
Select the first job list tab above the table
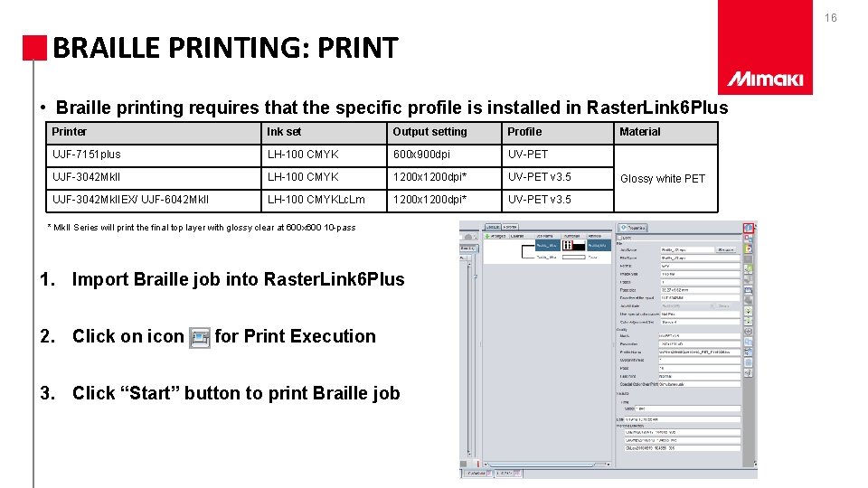tap(493, 227)
